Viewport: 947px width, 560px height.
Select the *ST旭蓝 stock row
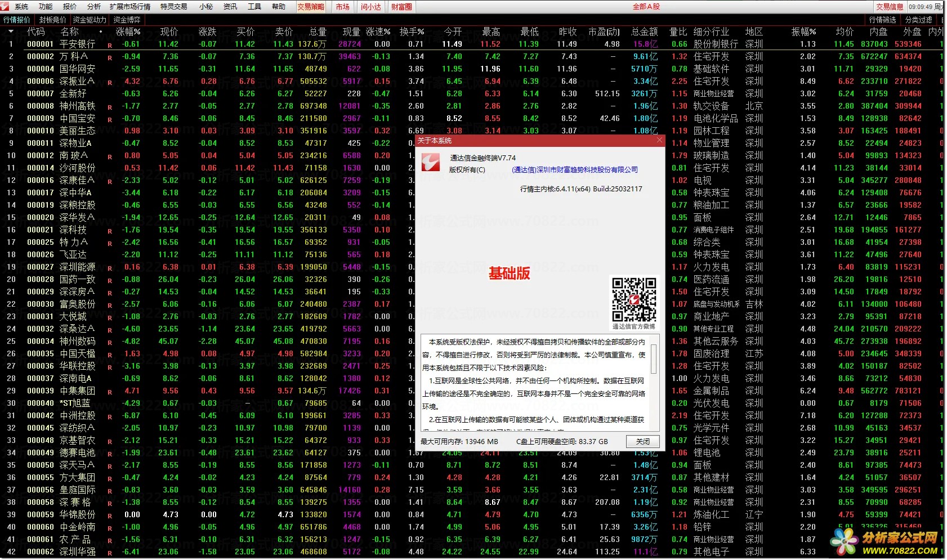point(473,403)
